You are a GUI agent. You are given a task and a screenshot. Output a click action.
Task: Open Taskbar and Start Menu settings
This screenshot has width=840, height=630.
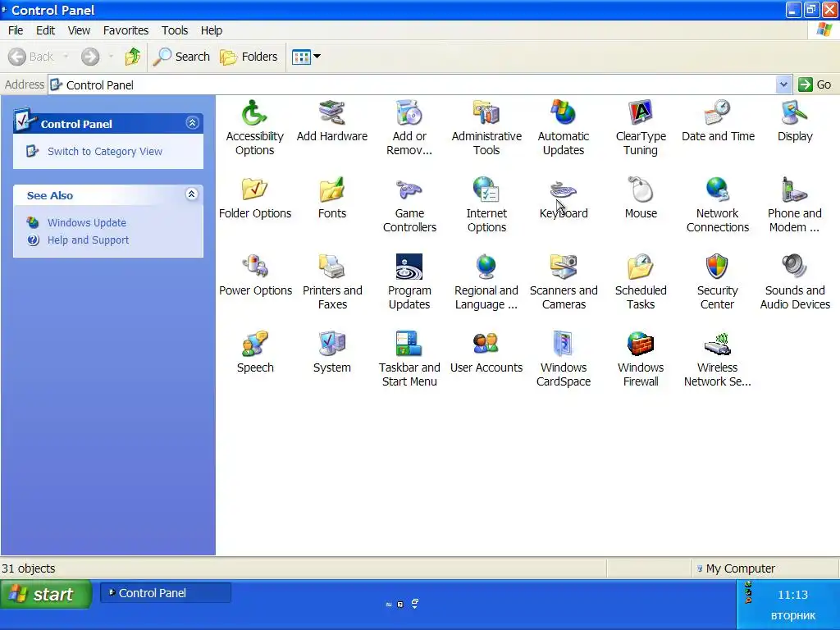pos(409,359)
